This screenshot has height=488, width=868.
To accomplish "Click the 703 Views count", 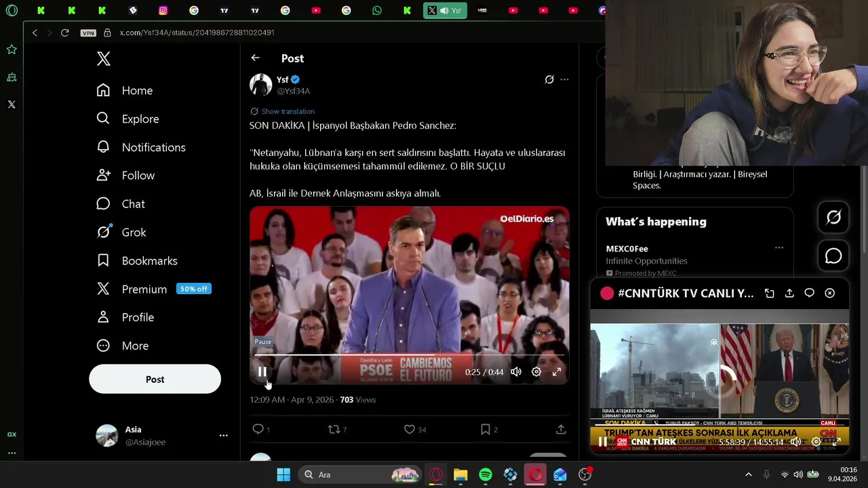I will [357, 400].
